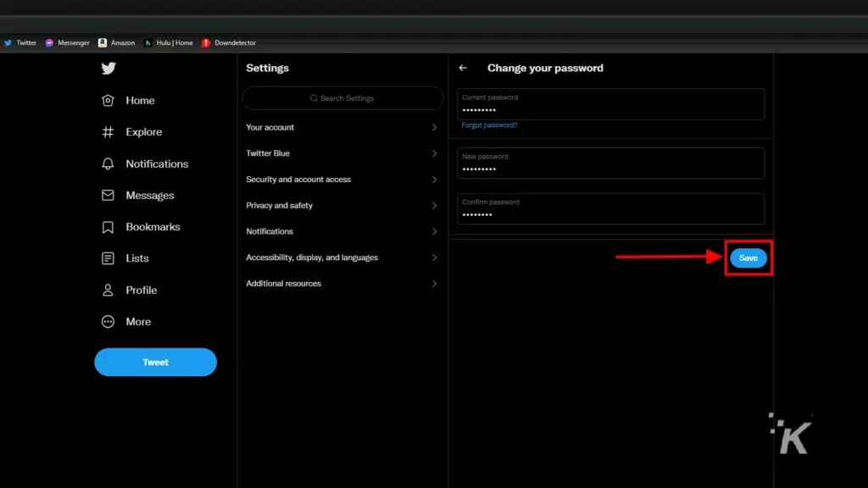Click into the Current password field

click(x=610, y=104)
